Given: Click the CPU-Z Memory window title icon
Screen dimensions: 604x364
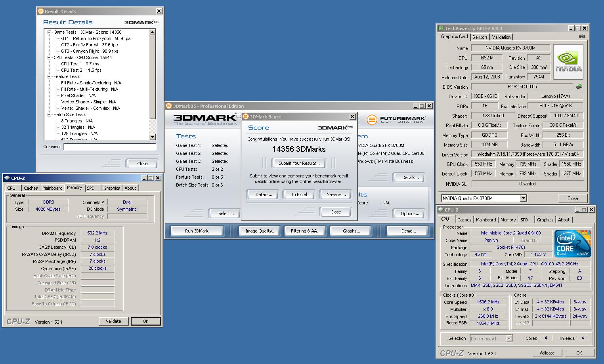Looking at the screenshot, I should 7,178.
